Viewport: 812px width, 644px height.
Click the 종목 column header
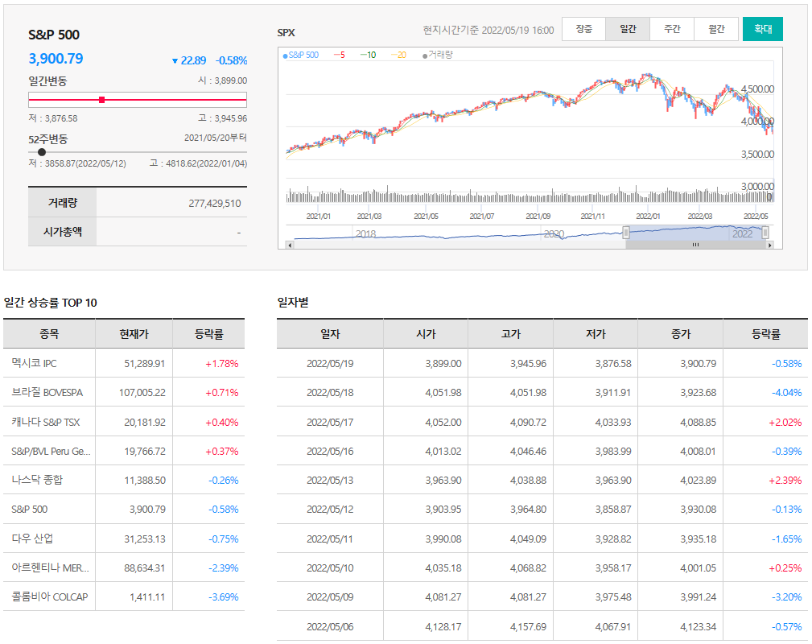click(49, 334)
